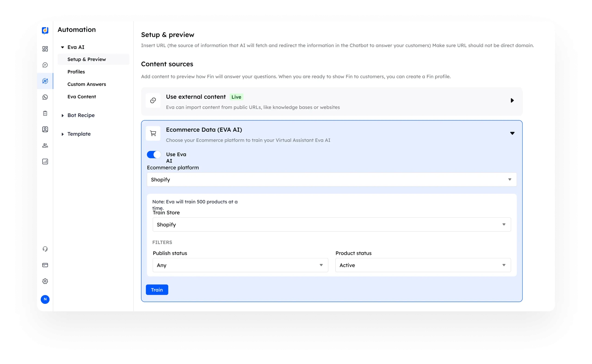Open the Custom Answers section
Screen dimensions: 592x364
tap(87, 84)
